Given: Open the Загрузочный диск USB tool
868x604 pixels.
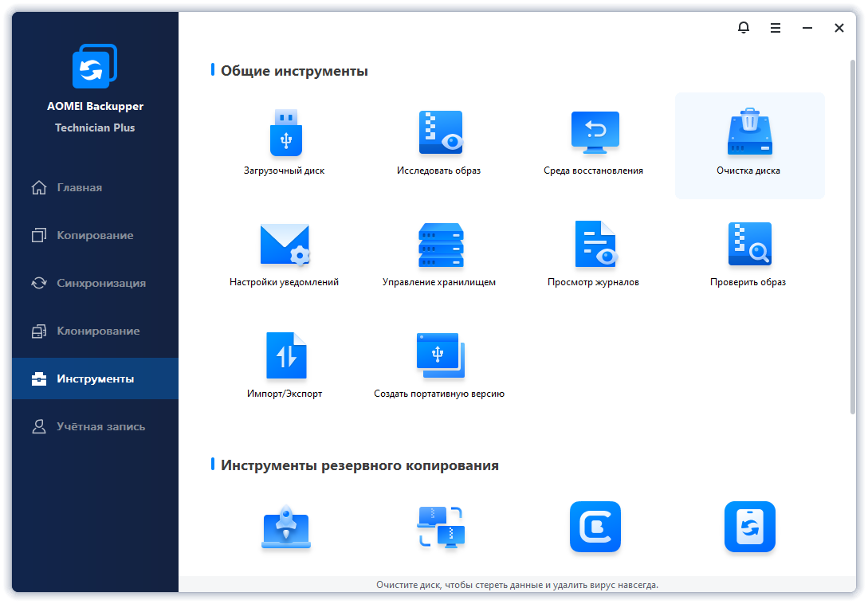Looking at the screenshot, I should (285, 133).
